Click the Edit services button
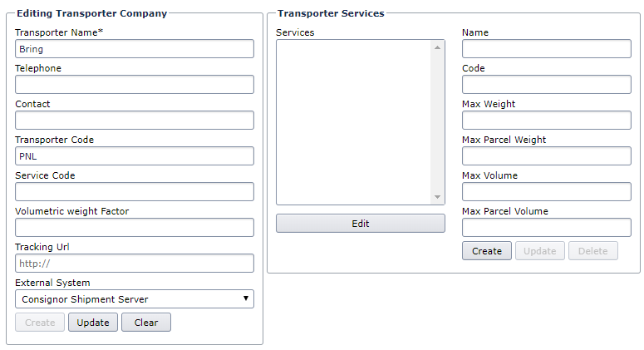This screenshot has height=350, width=644. [360, 224]
